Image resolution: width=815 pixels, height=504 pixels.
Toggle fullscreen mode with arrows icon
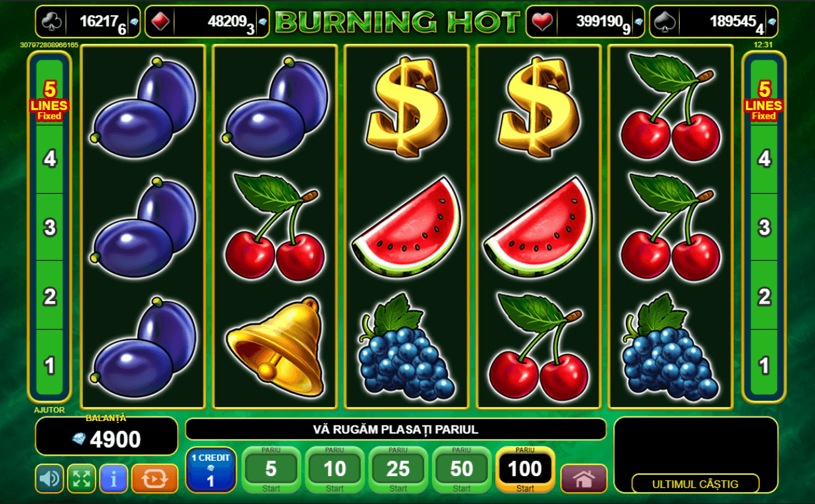click(x=82, y=478)
